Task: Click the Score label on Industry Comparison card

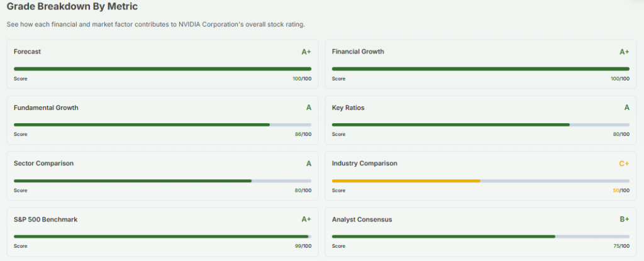Action: [338, 191]
